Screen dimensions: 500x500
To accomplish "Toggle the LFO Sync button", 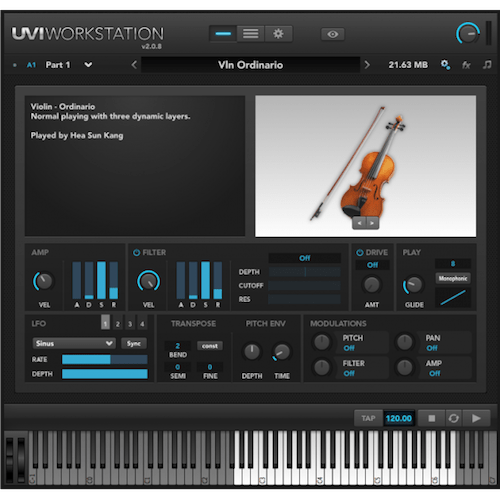I will pos(134,343).
